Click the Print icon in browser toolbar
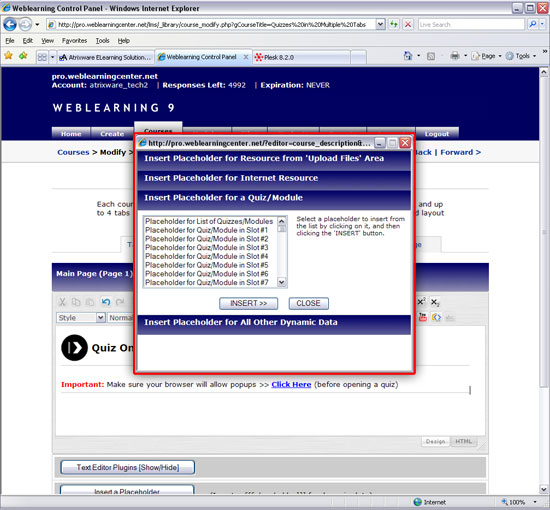Viewport: 550px width, 510px height. coord(455,56)
